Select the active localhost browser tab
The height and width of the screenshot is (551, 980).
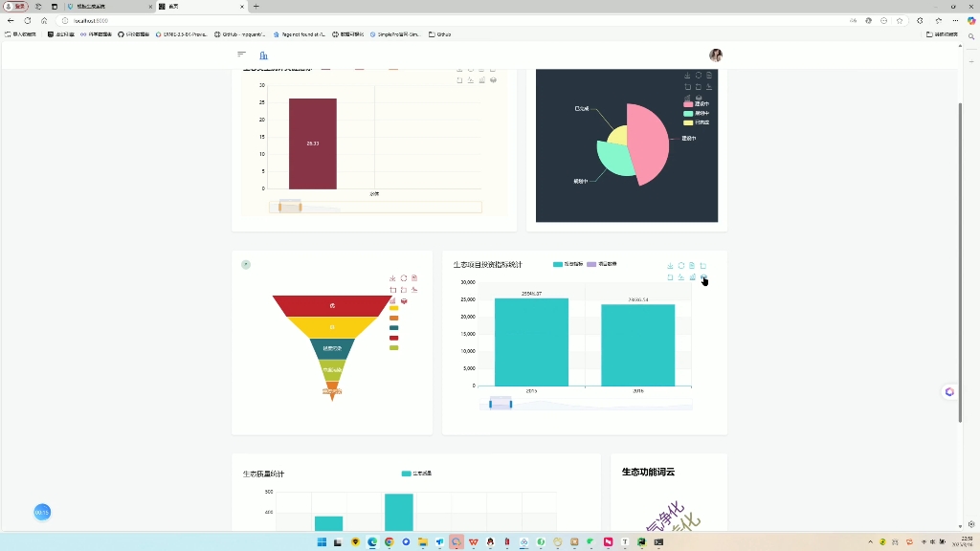click(x=201, y=7)
